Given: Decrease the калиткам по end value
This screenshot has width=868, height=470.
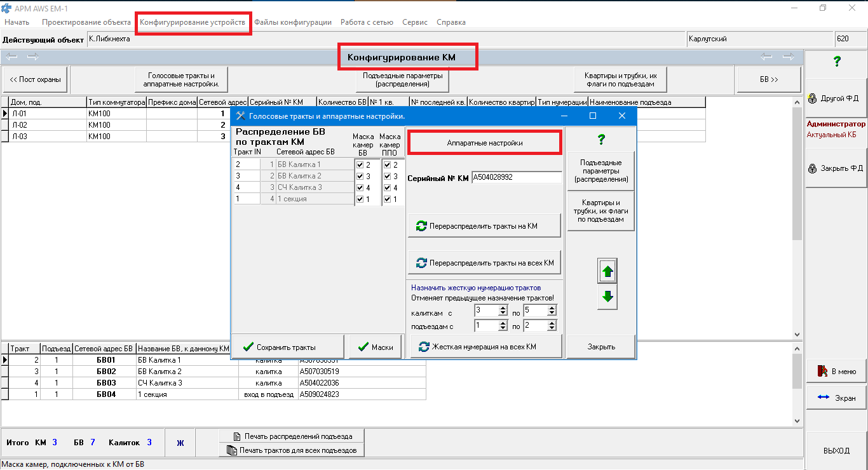Looking at the screenshot, I should coord(552,313).
